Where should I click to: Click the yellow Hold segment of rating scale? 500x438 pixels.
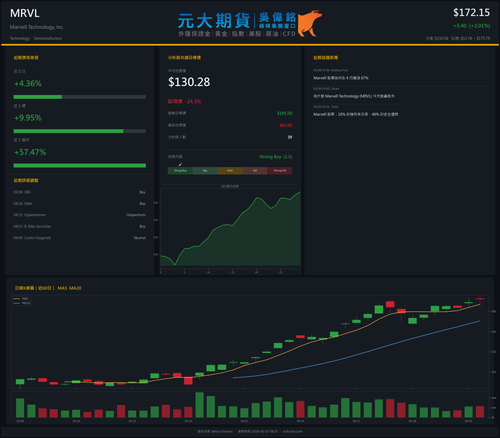(230, 171)
